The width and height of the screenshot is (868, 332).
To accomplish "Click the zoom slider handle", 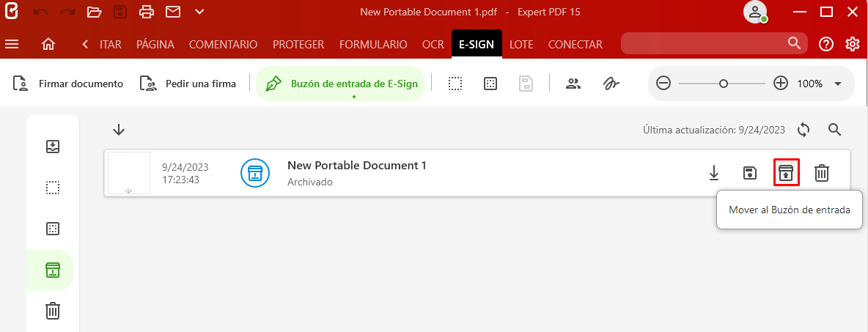I will 723,84.
